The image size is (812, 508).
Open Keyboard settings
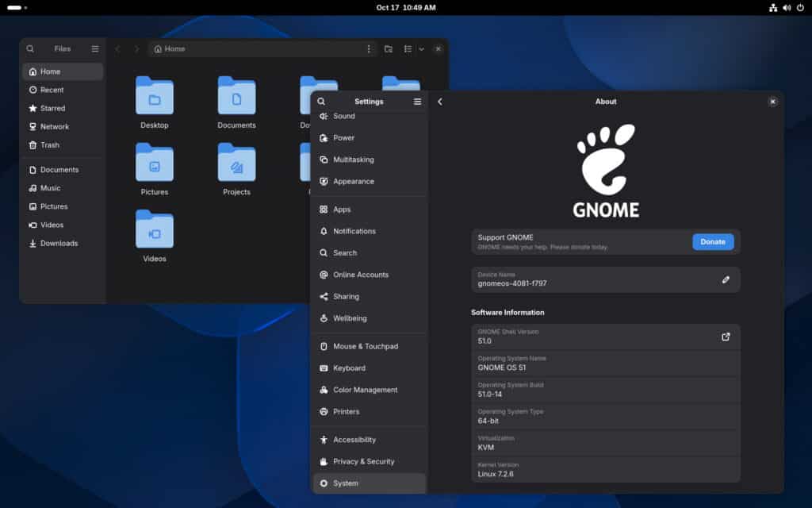pyautogui.click(x=370, y=368)
